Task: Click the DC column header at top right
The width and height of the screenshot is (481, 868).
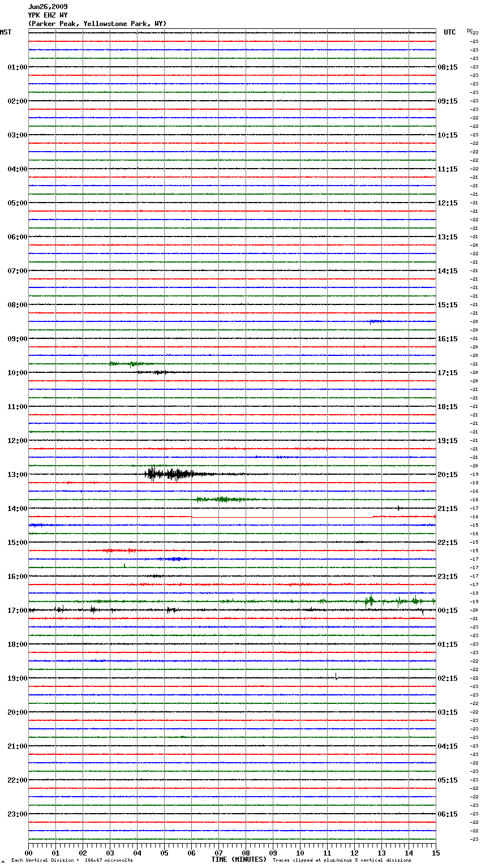Action: (x=470, y=31)
